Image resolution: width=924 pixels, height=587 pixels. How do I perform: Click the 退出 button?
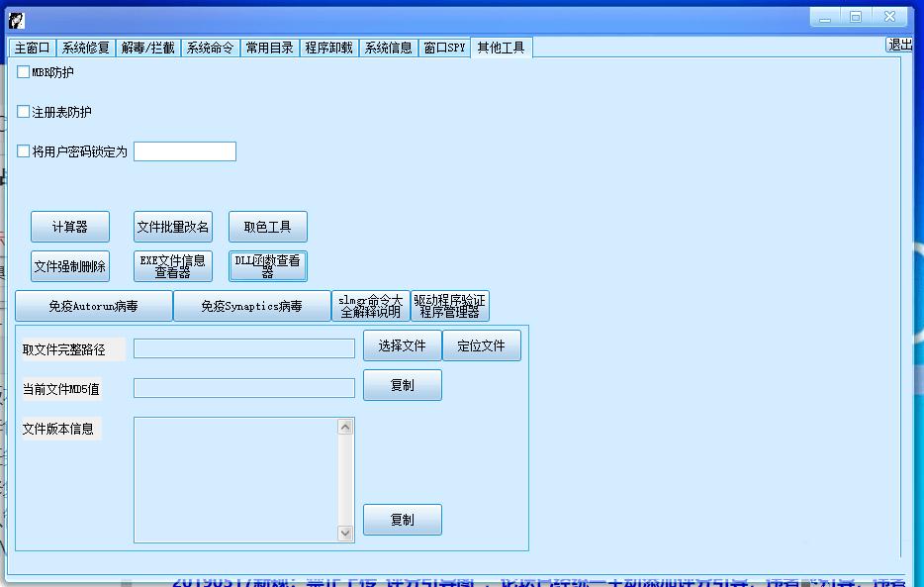pos(899,45)
